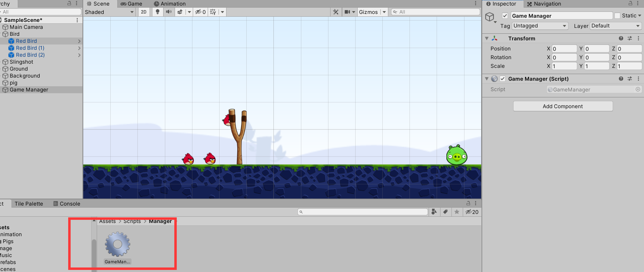Select GameManager script asset
The image size is (644, 272).
click(118, 248)
